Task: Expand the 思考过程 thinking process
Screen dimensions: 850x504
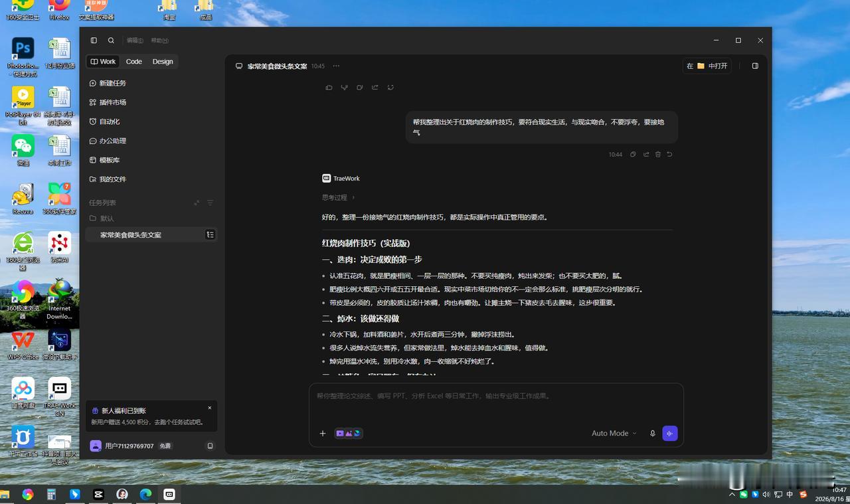Action: point(339,197)
